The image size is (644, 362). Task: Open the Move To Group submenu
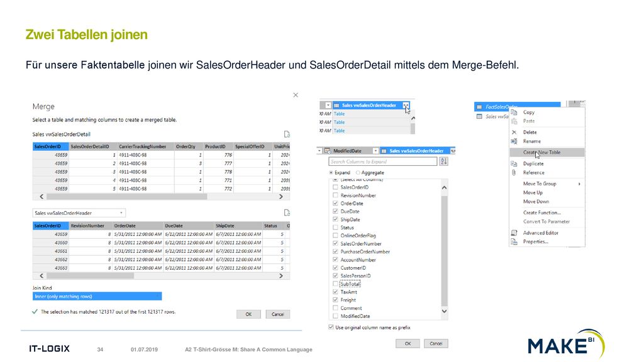pyautogui.click(x=547, y=184)
